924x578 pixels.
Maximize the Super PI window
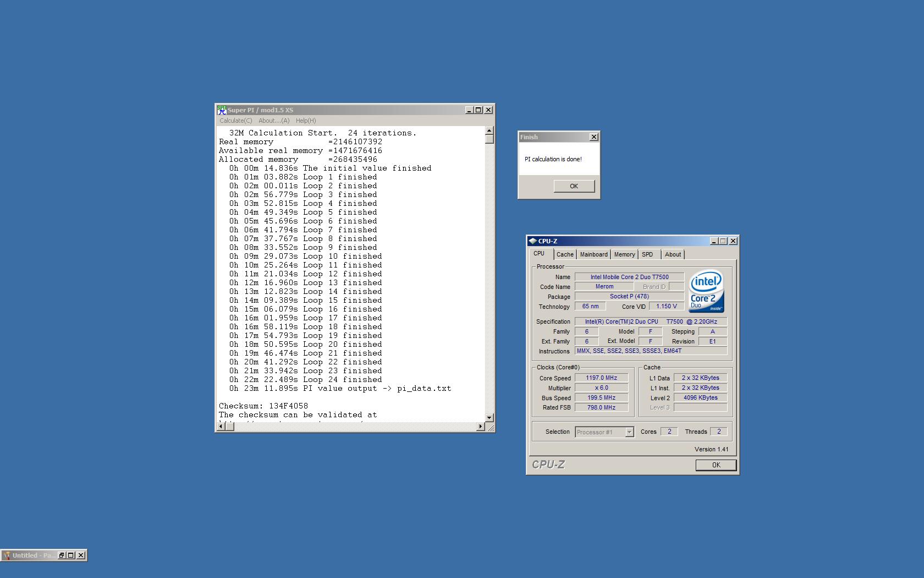[478, 110]
